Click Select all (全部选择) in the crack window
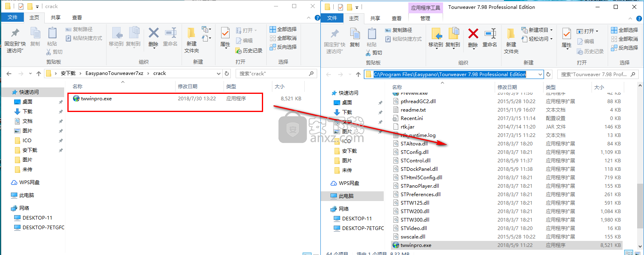Viewport: 644px width, 255px height. tap(283, 29)
